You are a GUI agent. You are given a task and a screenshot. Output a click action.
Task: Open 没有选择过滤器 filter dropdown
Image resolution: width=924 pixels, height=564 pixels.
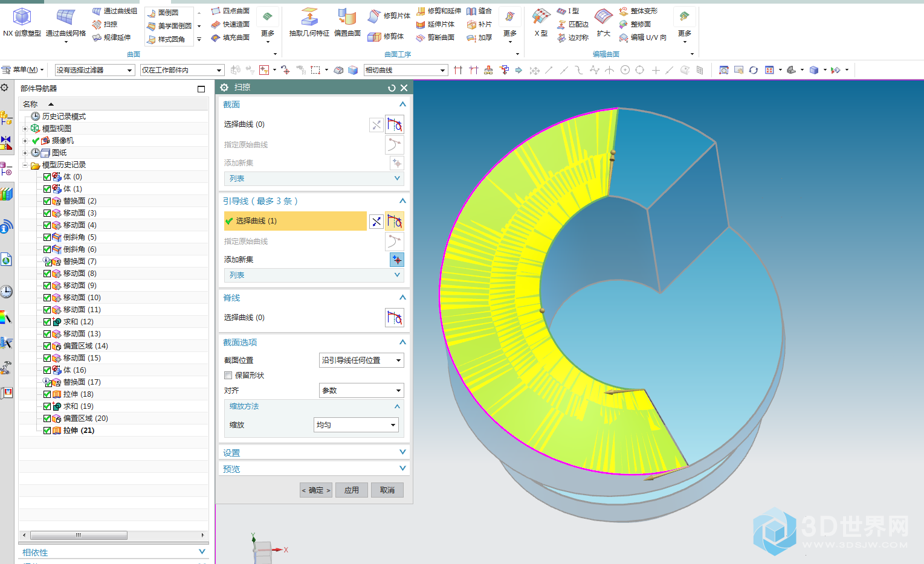[x=94, y=70]
